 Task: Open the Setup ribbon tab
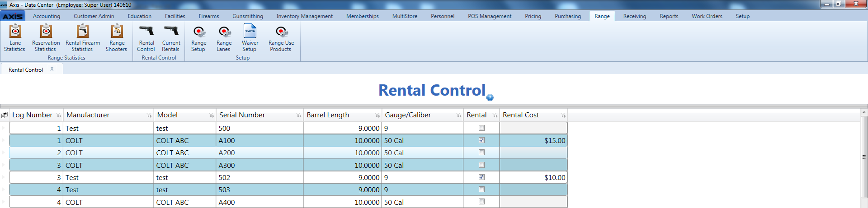[x=743, y=16]
